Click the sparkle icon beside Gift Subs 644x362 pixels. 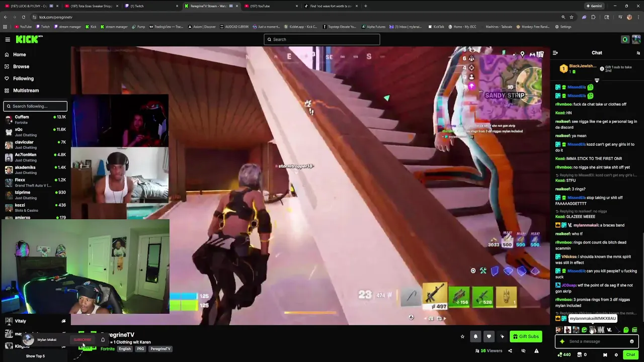(502, 336)
